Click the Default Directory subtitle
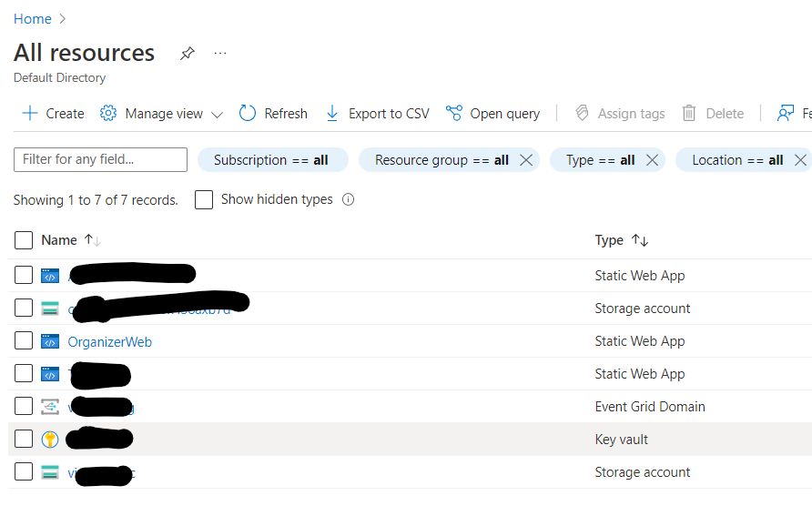This screenshot has width=812, height=516. pos(59,77)
